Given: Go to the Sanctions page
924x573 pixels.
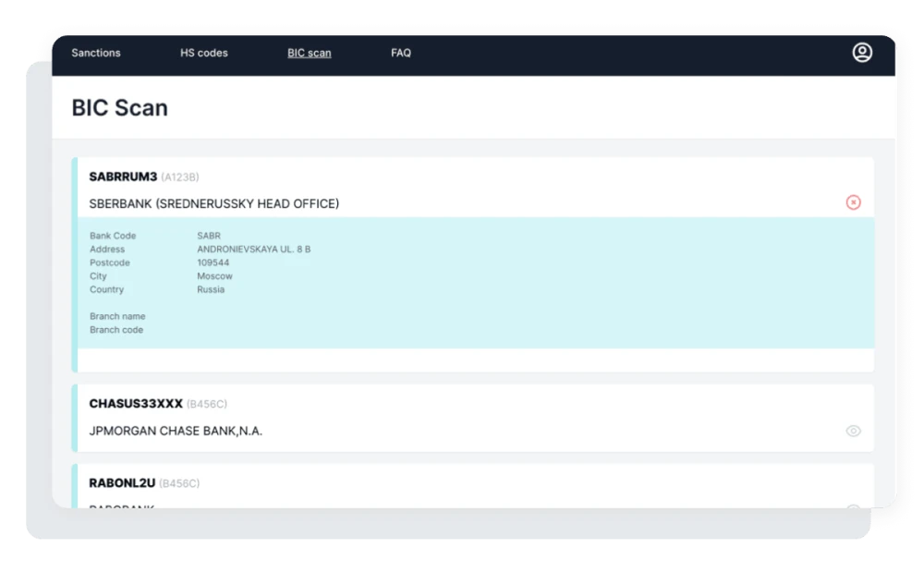Looking at the screenshot, I should (x=96, y=53).
